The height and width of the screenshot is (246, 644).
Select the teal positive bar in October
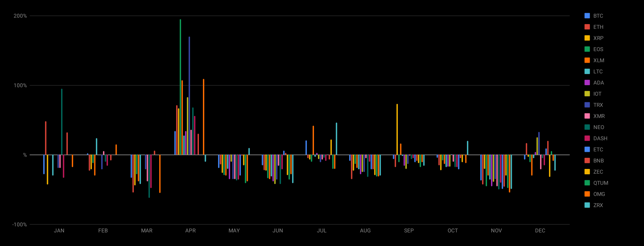(x=468, y=148)
